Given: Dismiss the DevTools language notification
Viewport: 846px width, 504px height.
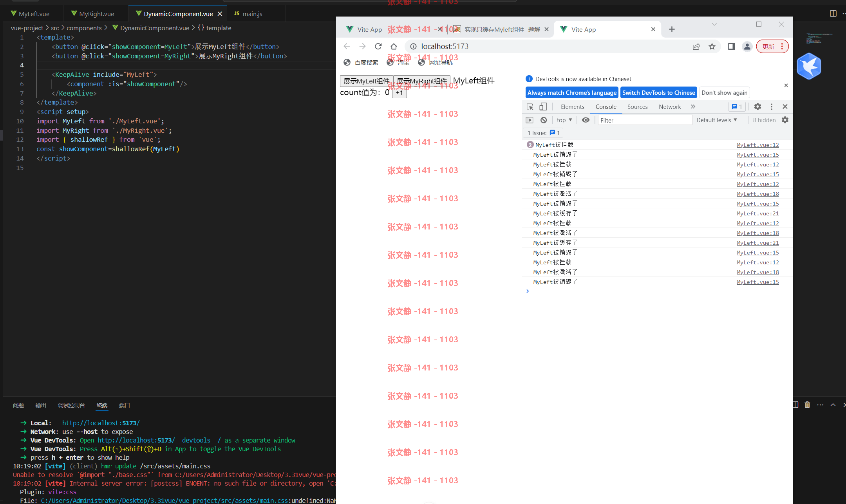Looking at the screenshot, I should click(x=786, y=85).
